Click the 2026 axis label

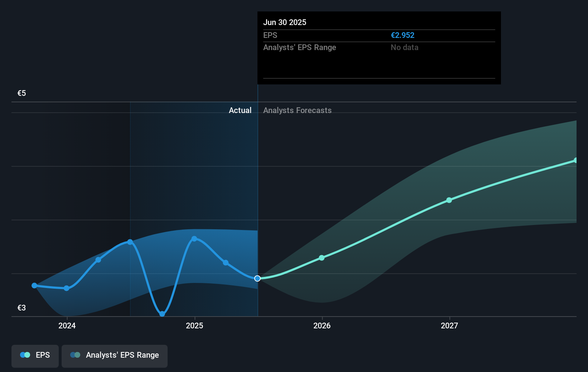322,325
